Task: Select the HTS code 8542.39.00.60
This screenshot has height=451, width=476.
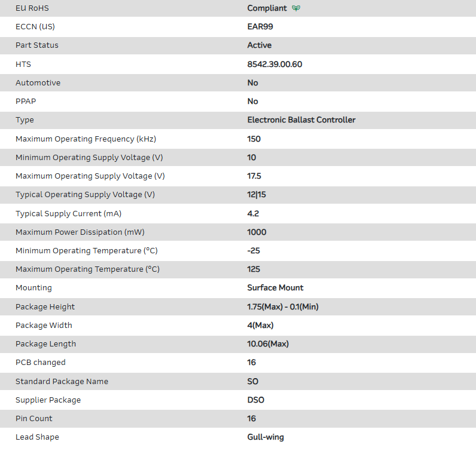Action: tap(274, 64)
